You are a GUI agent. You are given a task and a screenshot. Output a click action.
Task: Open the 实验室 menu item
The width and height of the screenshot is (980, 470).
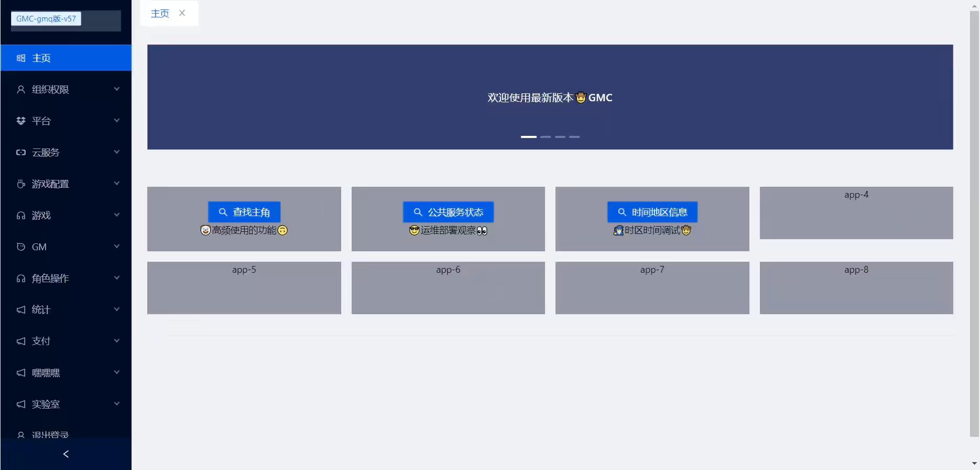66,404
